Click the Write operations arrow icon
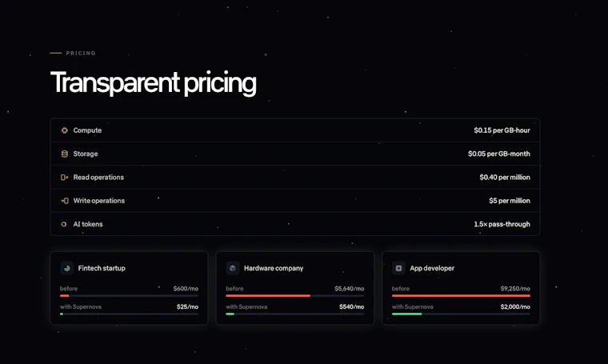The width and height of the screenshot is (608, 364). click(x=64, y=201)
